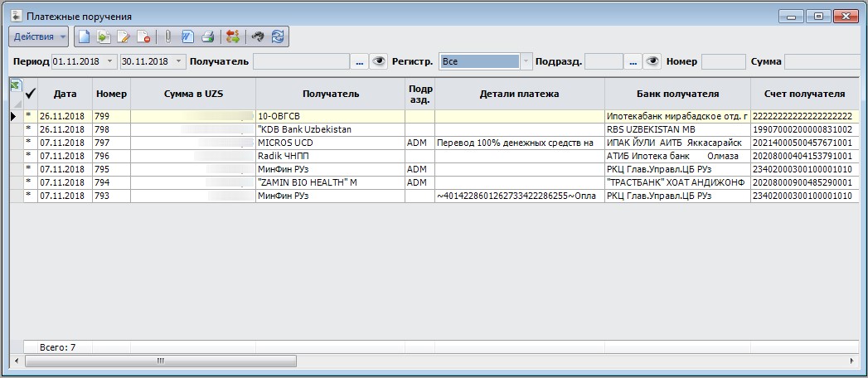868x378 pixels.
Task: Click order number 797 cell
Action: [111, 143]
